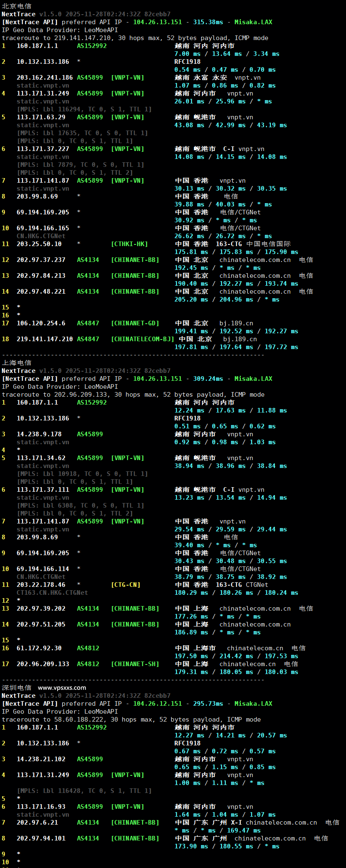Click the API latency value 309.24ms
Viewport: 346px width, 868px height.
(208, 379)
